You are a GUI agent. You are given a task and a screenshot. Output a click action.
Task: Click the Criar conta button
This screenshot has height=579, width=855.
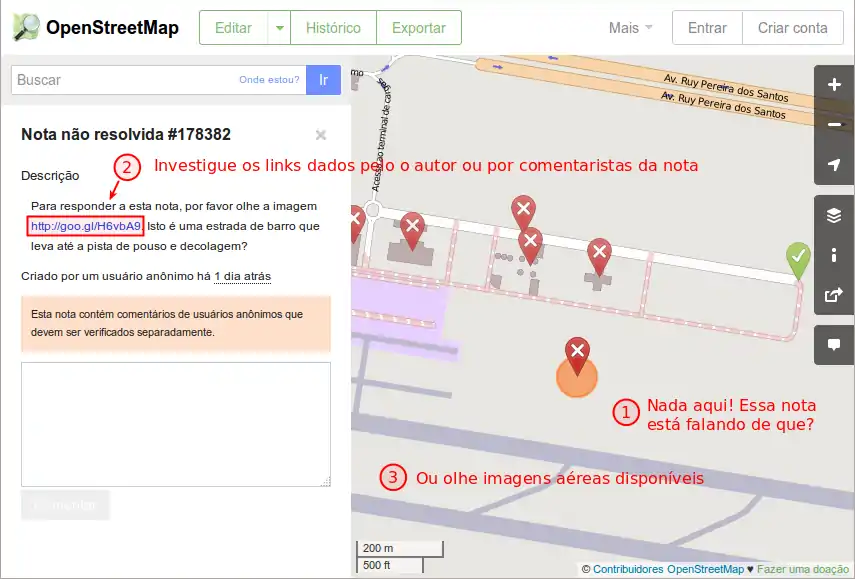(x=792, y=28)
